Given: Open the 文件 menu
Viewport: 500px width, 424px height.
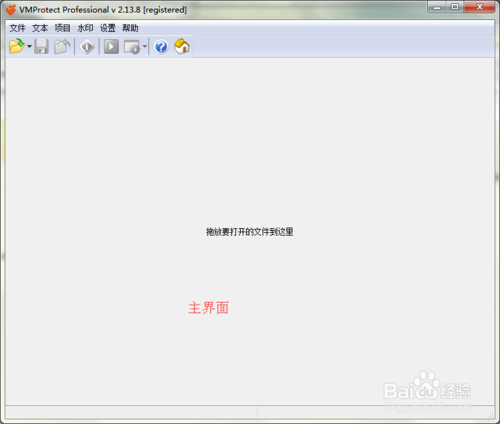Looking at the screenshot, I should (x=17, y=28).
